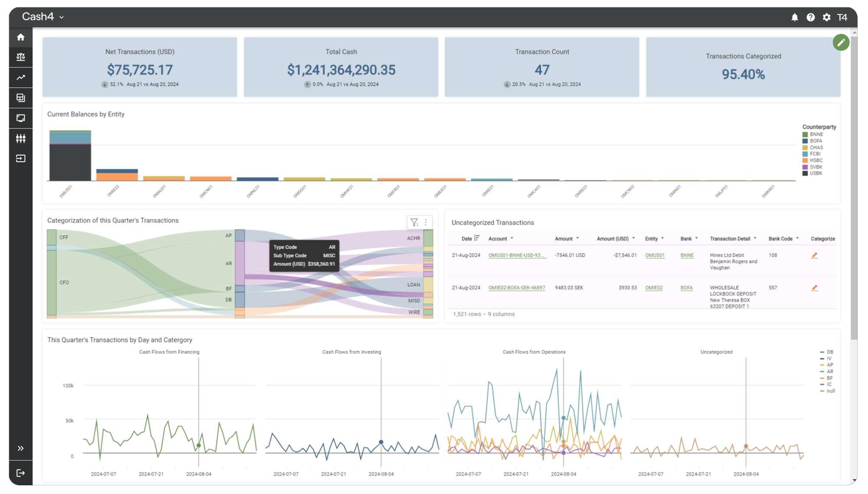
Task: Click the T4 user profile menu
Action: point(842,17)
